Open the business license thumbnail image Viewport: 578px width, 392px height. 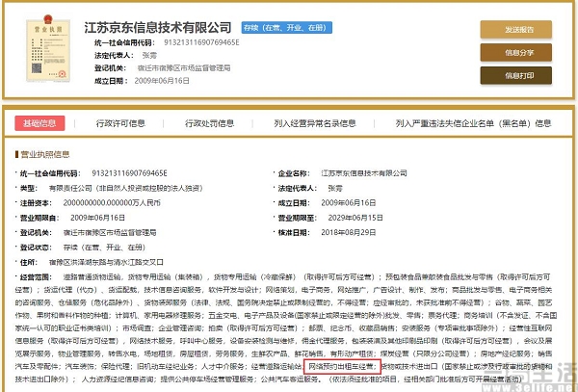(48, 48)
